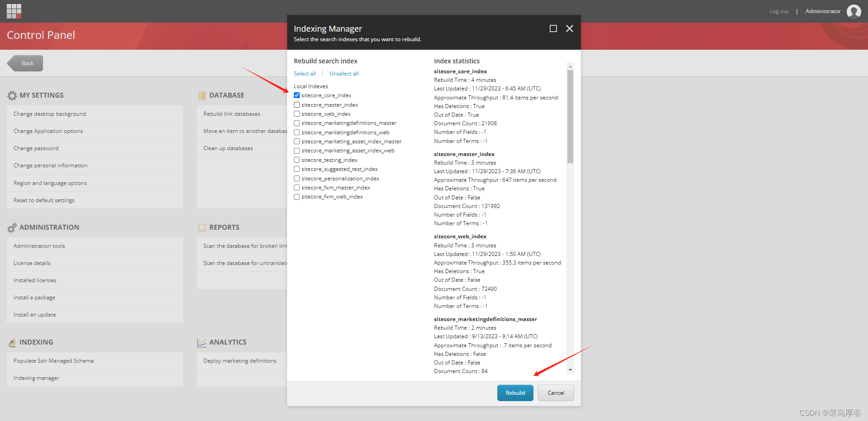Open Change password
The height and width of the screenshot is (421, 868).
[95, 148]
